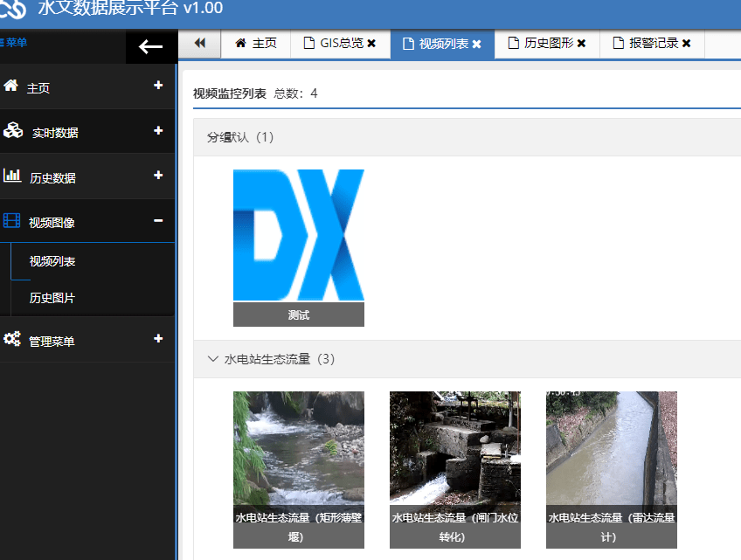Close the 历史图形 tab
The width and height of the screenshot is (741, 560).
point(581,44)
